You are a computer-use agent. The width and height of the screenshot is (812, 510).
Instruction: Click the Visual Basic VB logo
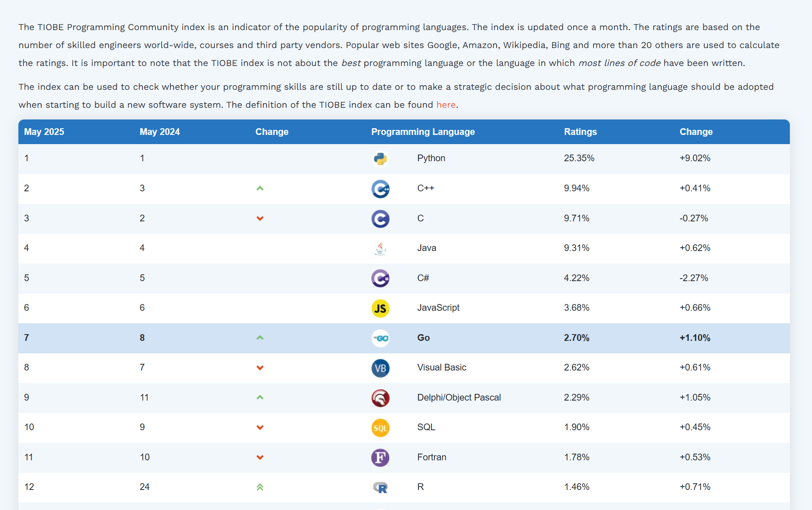point(380,368)
